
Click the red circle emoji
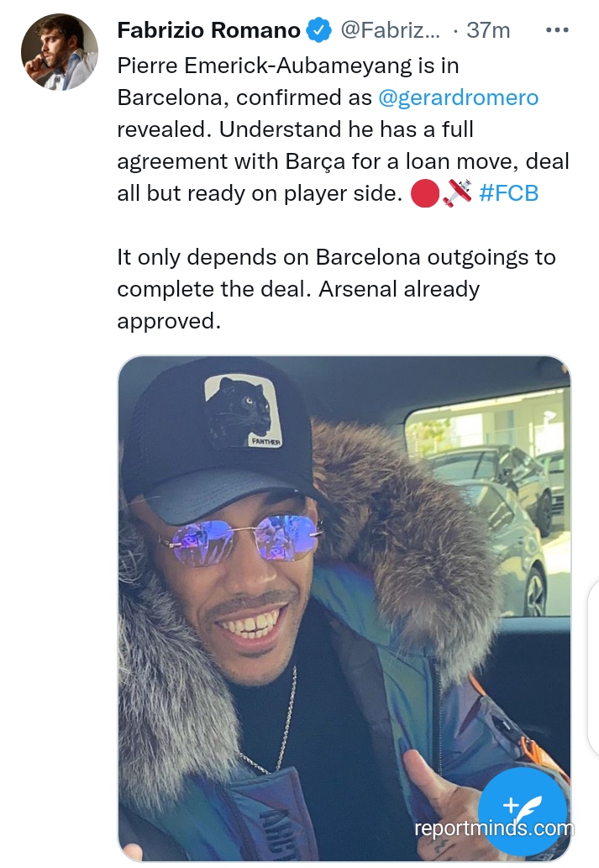pos(424,194)
